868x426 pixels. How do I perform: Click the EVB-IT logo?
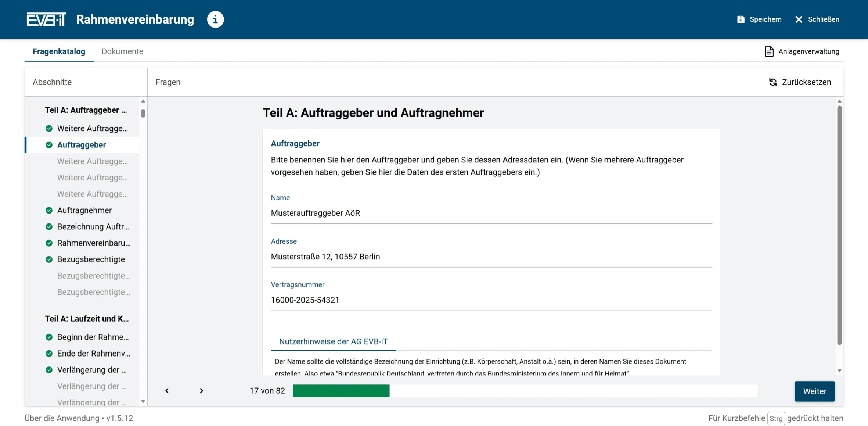46,19
